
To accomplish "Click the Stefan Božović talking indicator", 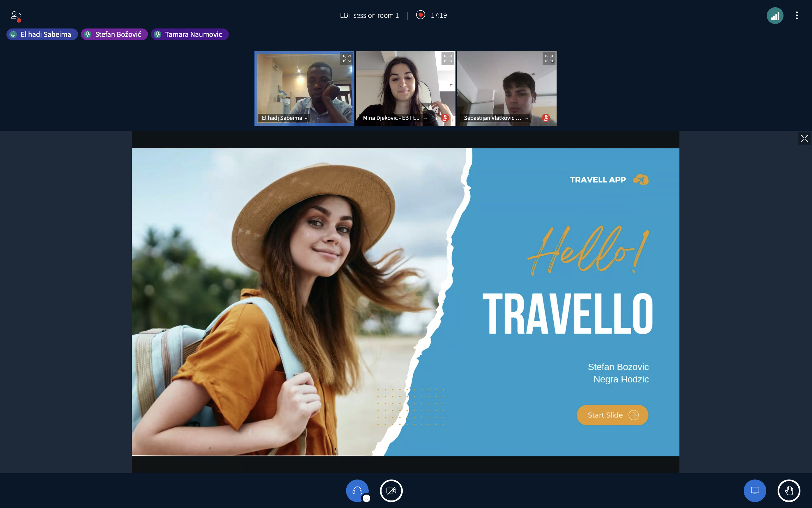I will [x=114, y=34].
